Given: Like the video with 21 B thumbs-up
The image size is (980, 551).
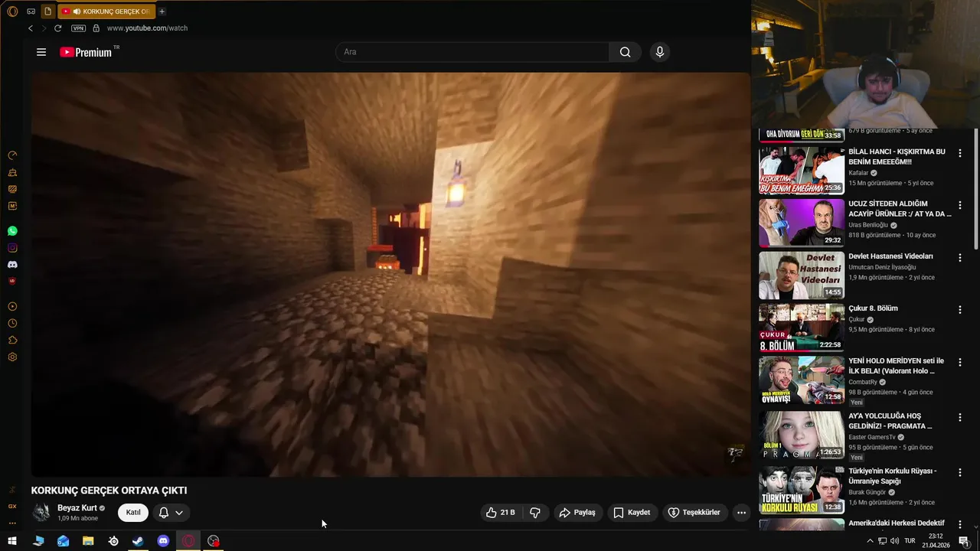Looking at the screenshot, I should 500,513.
